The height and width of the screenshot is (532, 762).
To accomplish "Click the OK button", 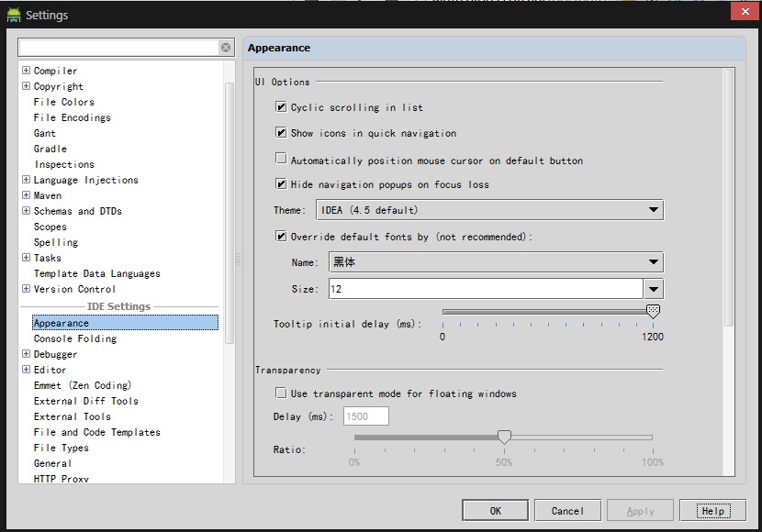I will point(495,511).
